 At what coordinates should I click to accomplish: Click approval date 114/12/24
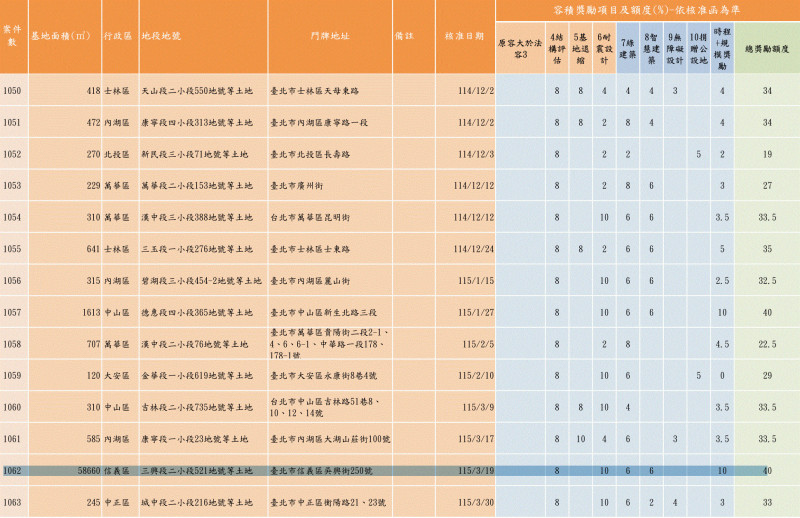pyautogui.click(x=474, y=249)
